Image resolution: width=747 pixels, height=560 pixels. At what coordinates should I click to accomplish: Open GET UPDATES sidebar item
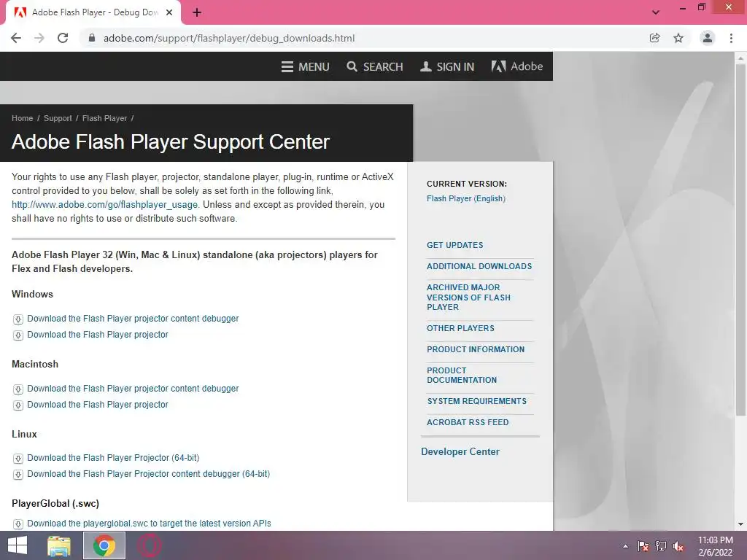(455, 245)
